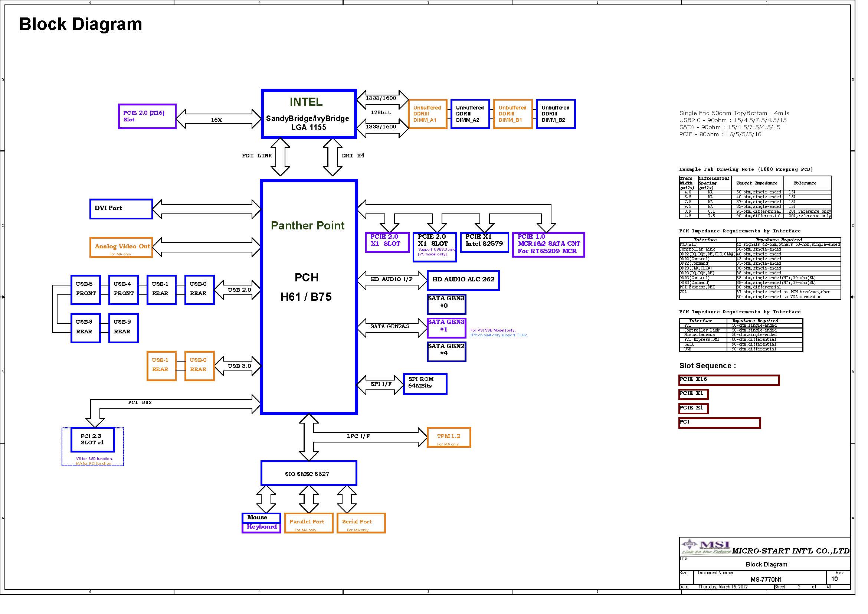Click the "USB 2.0" arrow label
Screen dimensions: 868x614
tap(239, 290)
